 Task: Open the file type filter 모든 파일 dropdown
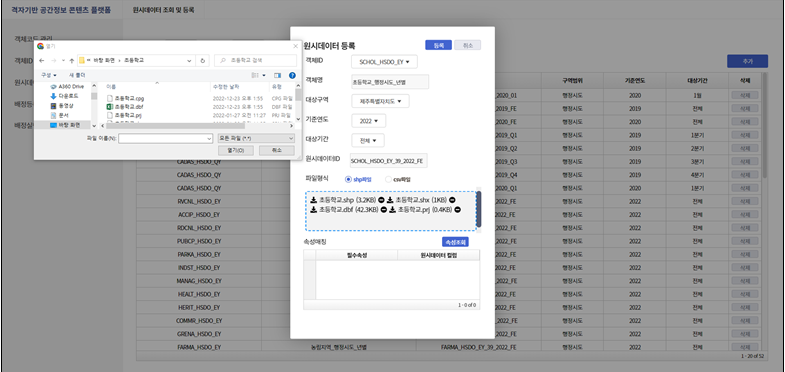point(257,138)
